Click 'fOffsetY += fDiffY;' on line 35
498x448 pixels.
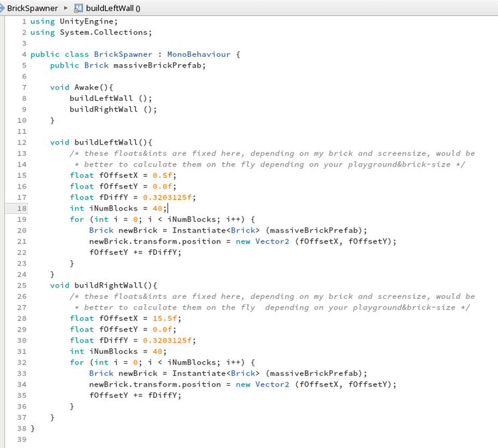pyautogui.click(x=135, y=395)
